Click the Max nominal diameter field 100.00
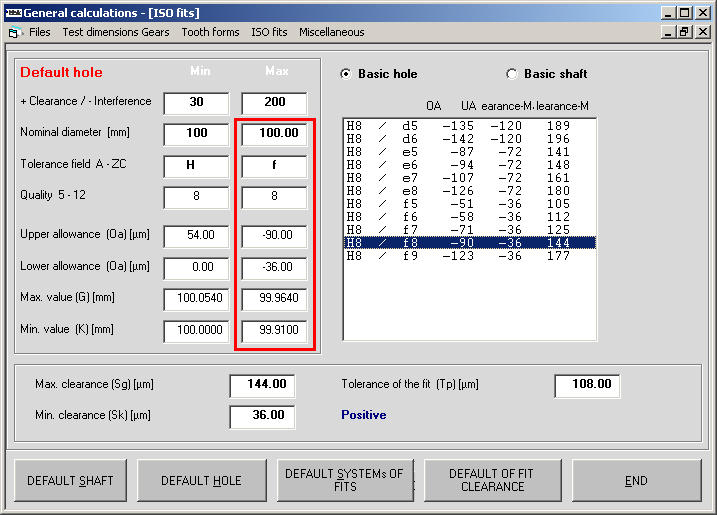The width and height of the screenshot is (717, 515). [x=274, y=133]
